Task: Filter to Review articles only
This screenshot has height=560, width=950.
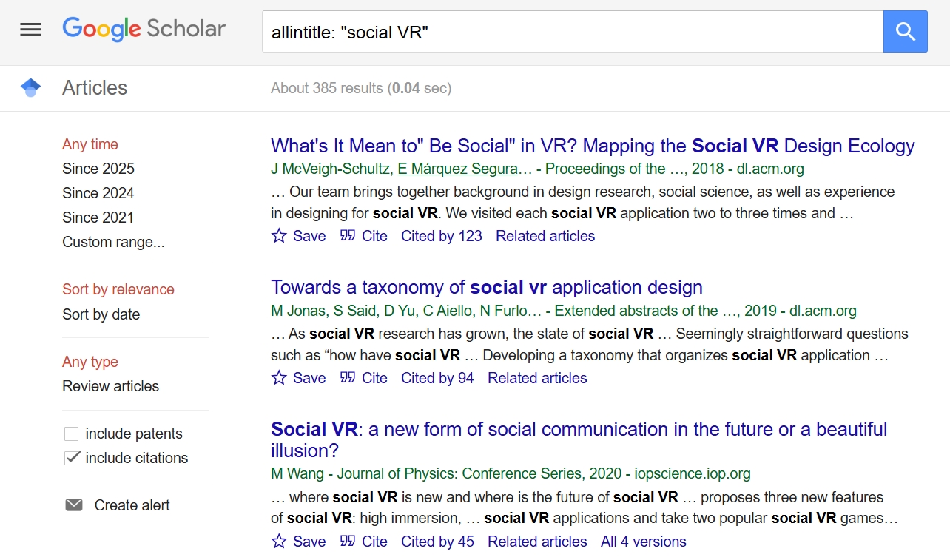Action: click(110, 386)
